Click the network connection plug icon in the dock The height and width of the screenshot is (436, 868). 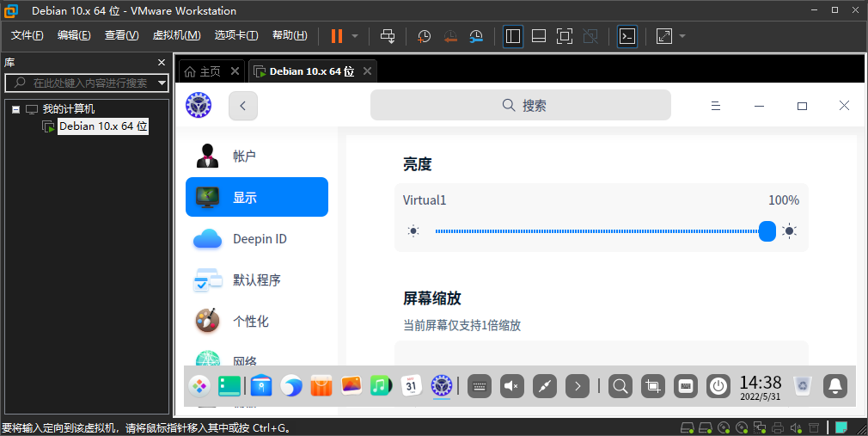(545, 386)
